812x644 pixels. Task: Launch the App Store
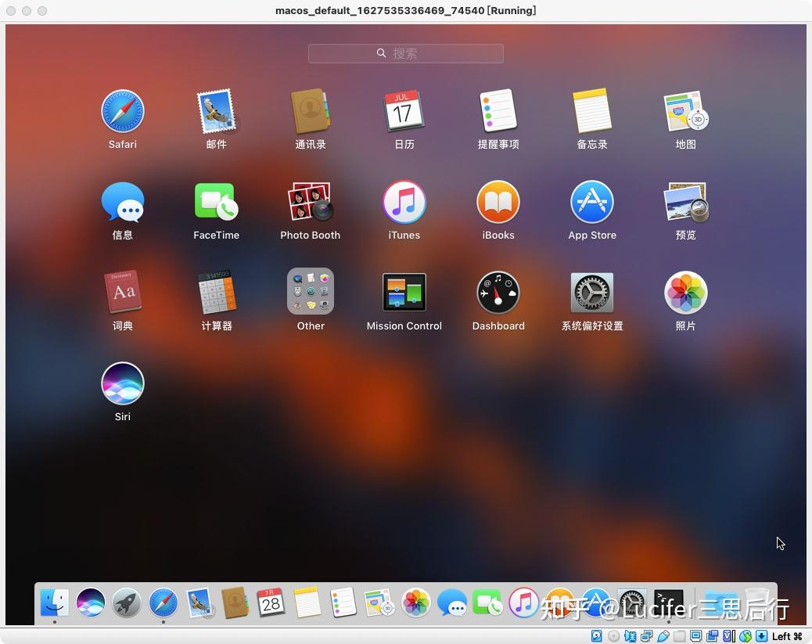click(x=592, y=201)
